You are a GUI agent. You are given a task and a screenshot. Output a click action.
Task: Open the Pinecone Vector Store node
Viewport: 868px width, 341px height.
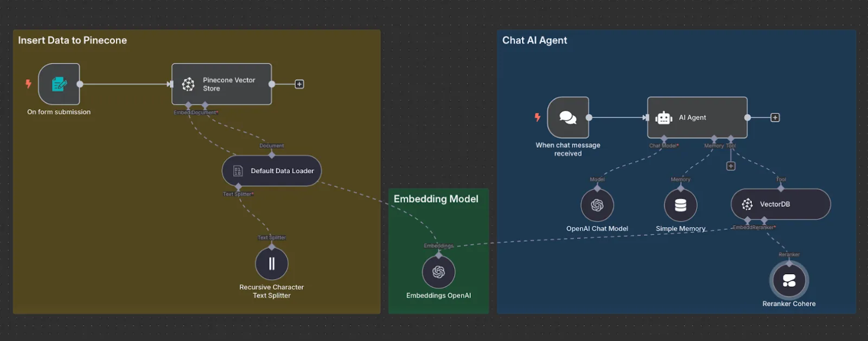pyautogui.click(x=221, y=84)
